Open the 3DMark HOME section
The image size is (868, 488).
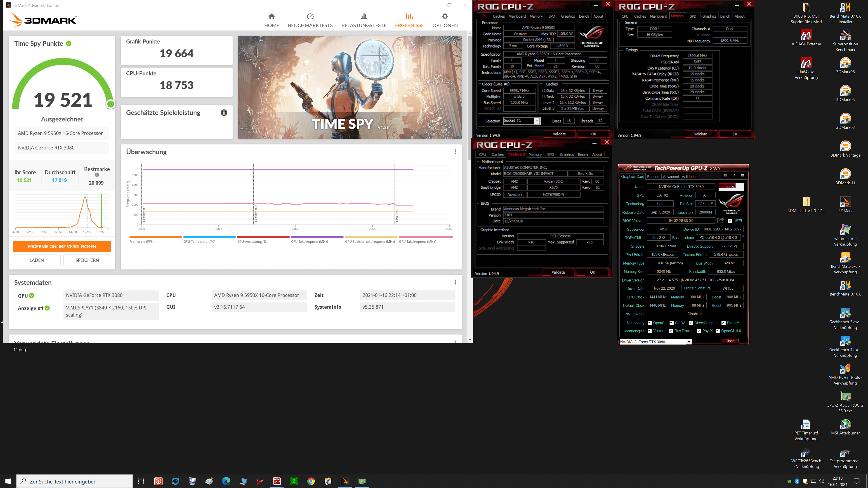[x=271, y=20]
